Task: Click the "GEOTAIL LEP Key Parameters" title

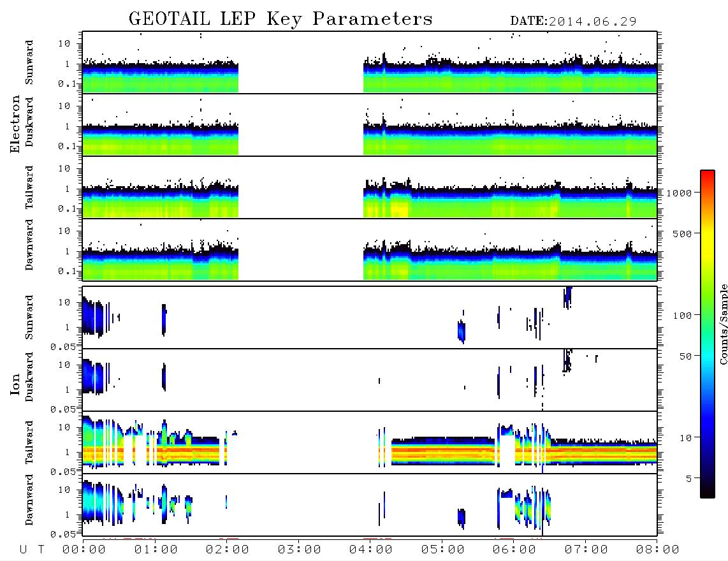Action: tap(280, 19)
